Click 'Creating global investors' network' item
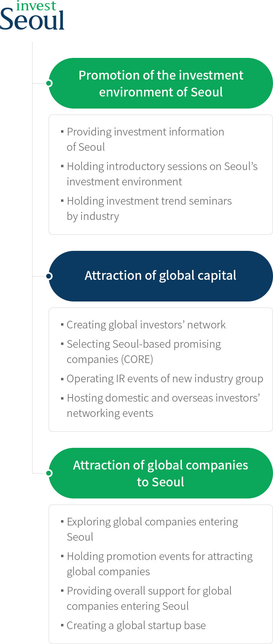Viewport: 273px width, 644px height. 146,325
